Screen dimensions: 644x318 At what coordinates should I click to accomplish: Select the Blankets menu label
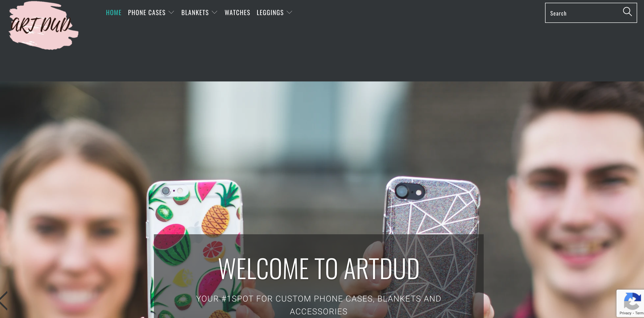[x=195, y=13]
